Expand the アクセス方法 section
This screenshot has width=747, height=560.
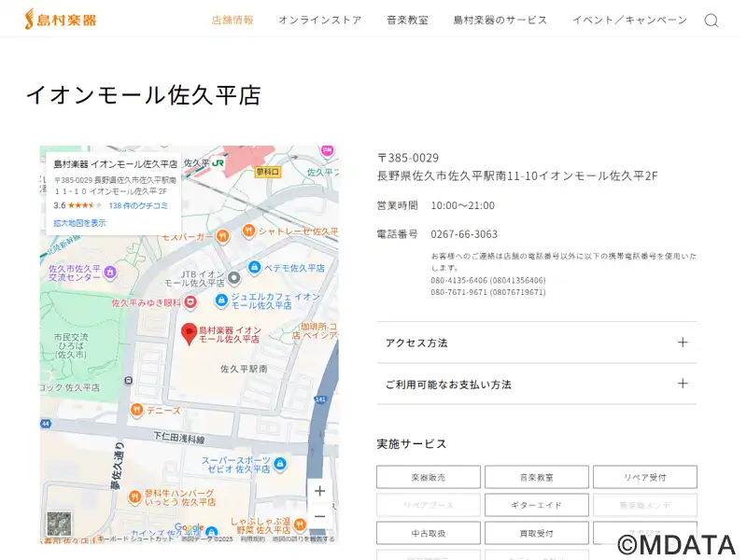[536, 343]
